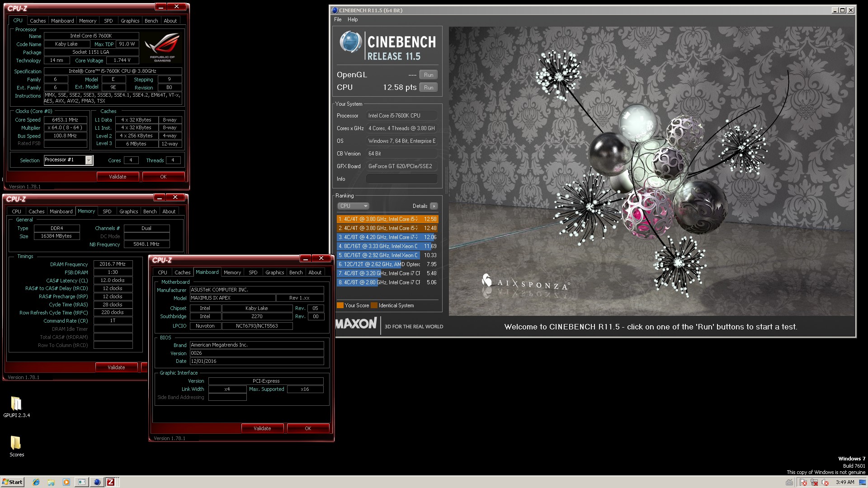The height and width of the screenshot is (488, 868).
Task: Open Bench tab in CPU-Z Memory window
Action: [150, 211]
